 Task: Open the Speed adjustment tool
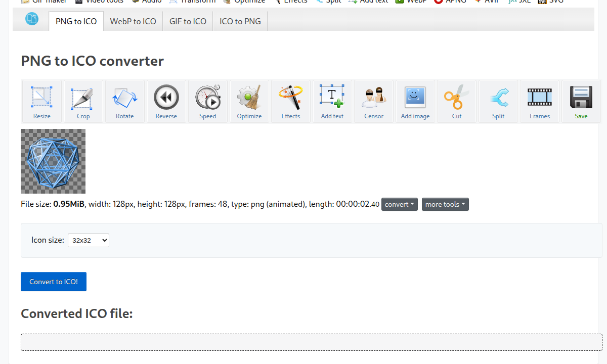208,102
